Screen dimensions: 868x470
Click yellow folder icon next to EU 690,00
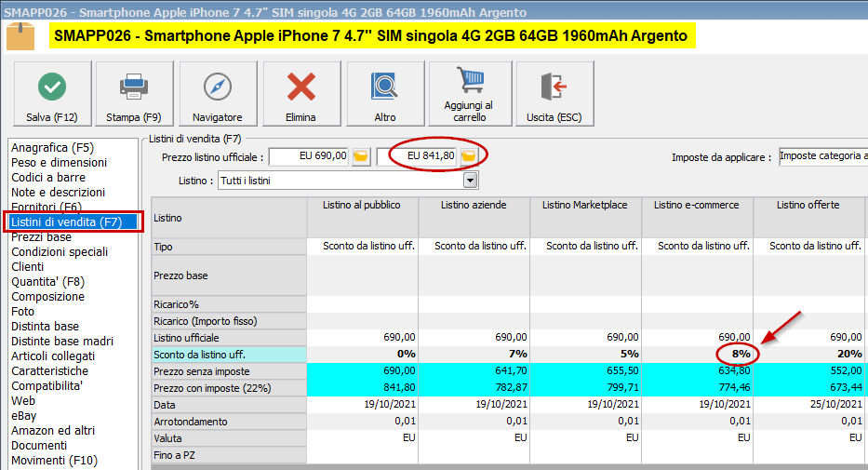tap(360, 156)
